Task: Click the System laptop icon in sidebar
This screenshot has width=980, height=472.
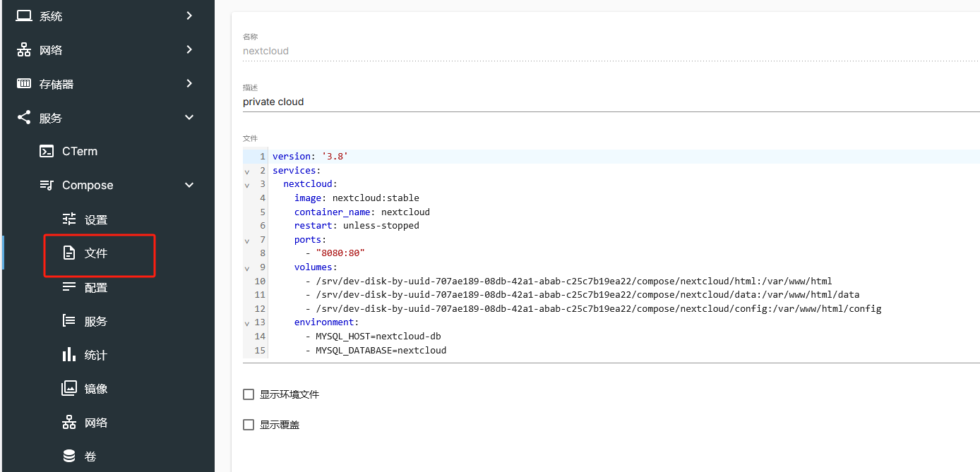Action: (x=24, y=16)
